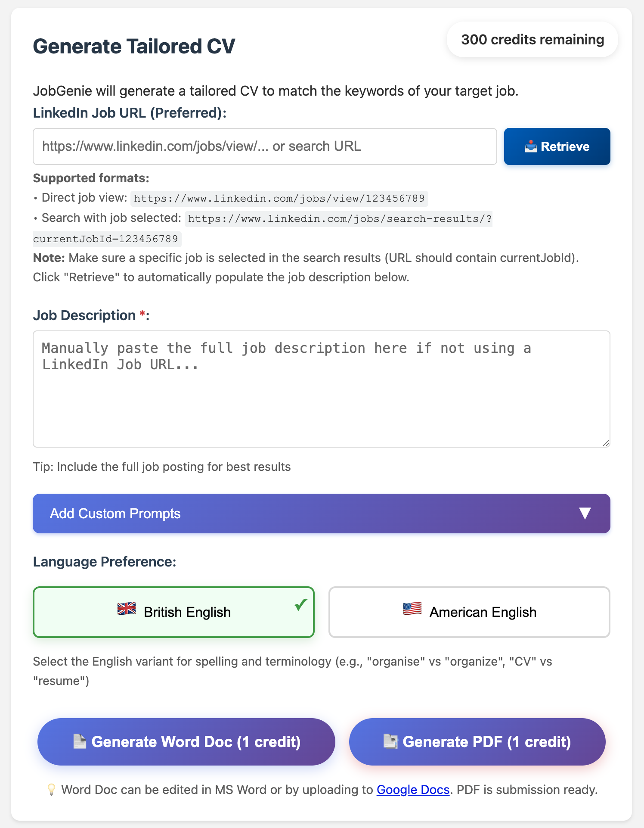Image resolution: width=644 pixels, height=828 pixels.
Task: Select British English language preference
Action: [173, 612]
